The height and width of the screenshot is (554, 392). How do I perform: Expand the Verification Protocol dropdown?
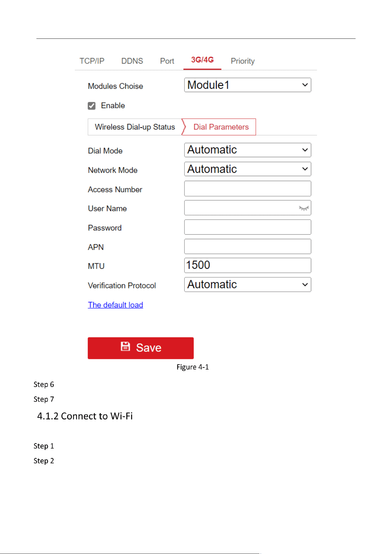tap(248, 284)
